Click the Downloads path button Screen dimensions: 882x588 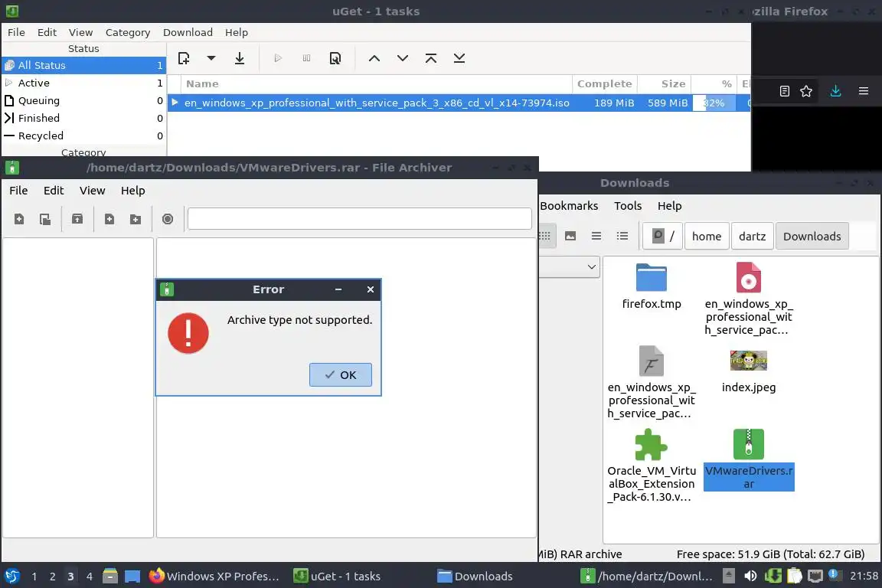(x=812, y=236)
